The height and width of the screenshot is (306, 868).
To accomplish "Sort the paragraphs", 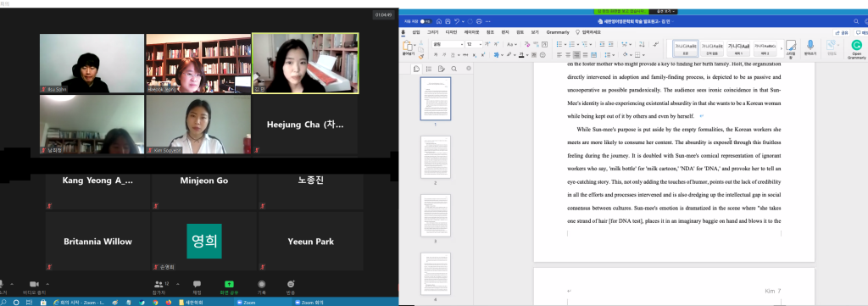I will coord(642,44).
